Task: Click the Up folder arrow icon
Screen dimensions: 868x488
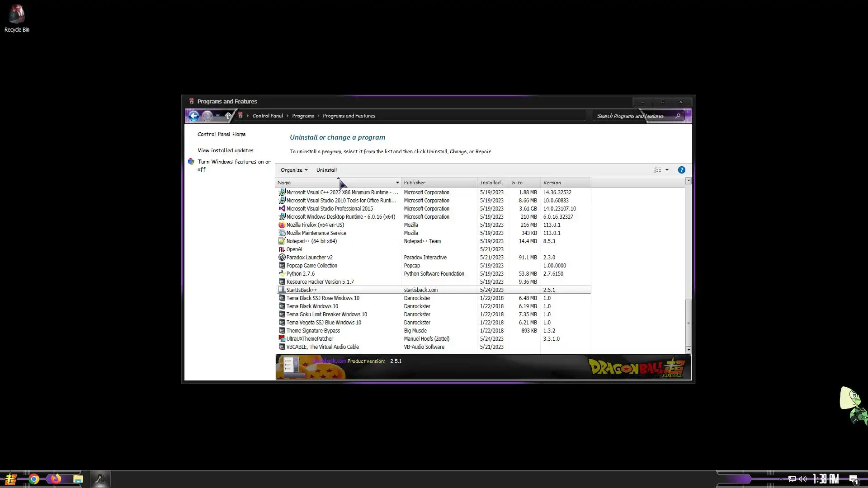Action: coord(228,116)
